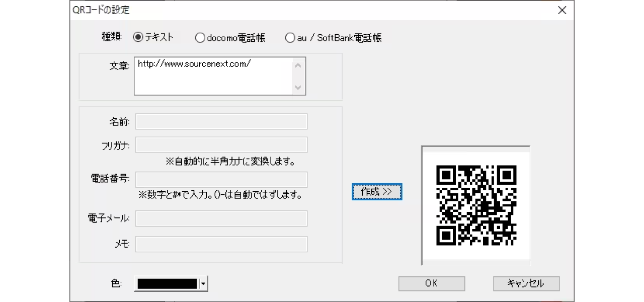The width and height of the screenshot is (644, 302).
Task: Cancel the dialog with キャンセル
Action: tap(526, 283)
